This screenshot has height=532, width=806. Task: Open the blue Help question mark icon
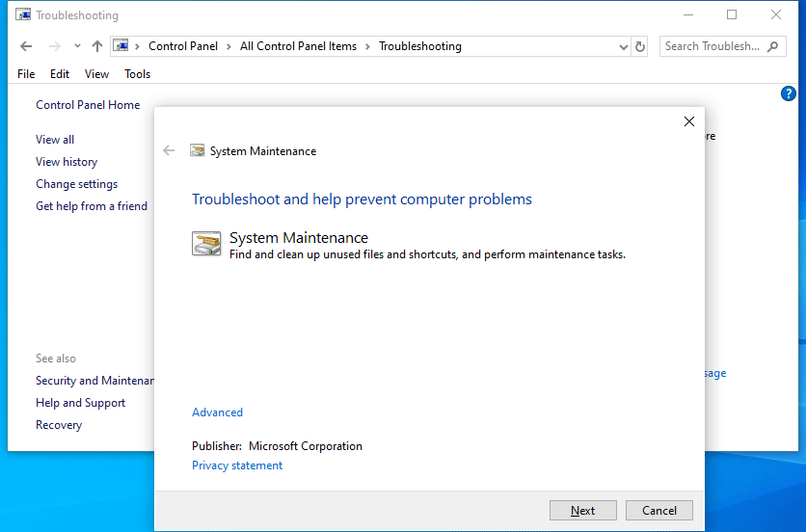tap(788, 93)
